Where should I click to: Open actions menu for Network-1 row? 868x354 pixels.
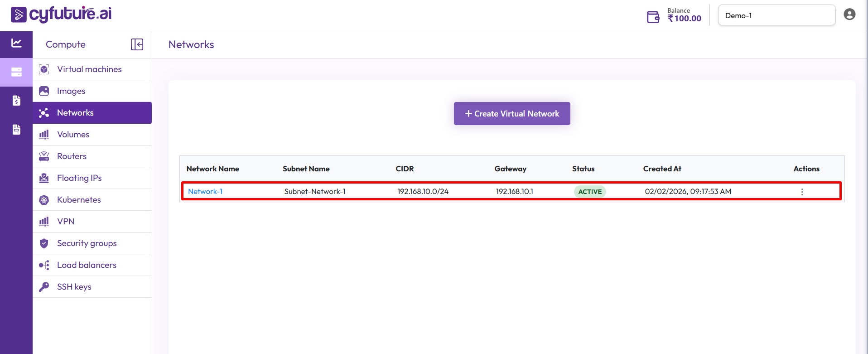pyautogui.click(x=802, y=192)
